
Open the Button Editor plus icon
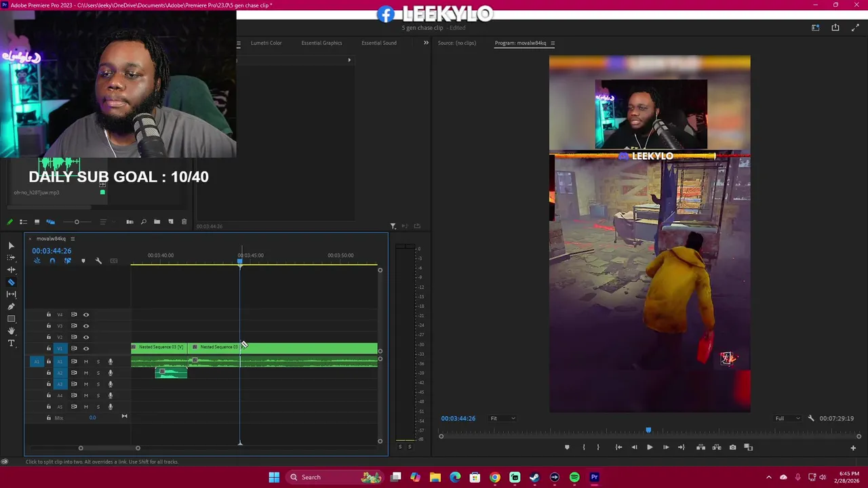tap(853, 447)
